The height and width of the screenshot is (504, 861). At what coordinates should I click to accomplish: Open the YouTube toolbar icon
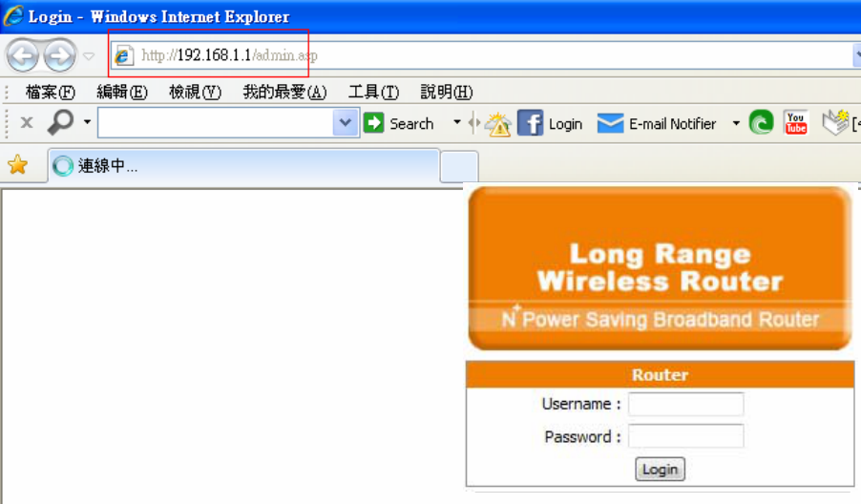tap(796, 123)
